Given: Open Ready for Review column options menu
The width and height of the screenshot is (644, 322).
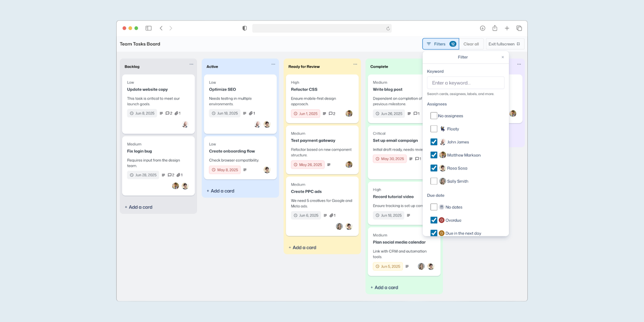Looking at the screenshot, I should (x=355, y=64).
